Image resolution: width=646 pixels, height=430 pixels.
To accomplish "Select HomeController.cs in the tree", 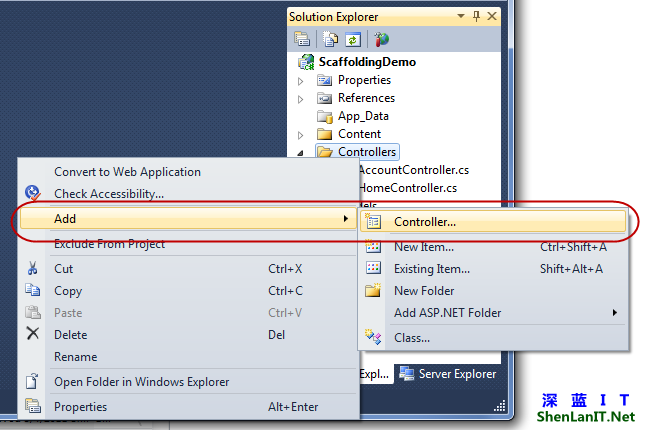I will (x=407, y=188).
